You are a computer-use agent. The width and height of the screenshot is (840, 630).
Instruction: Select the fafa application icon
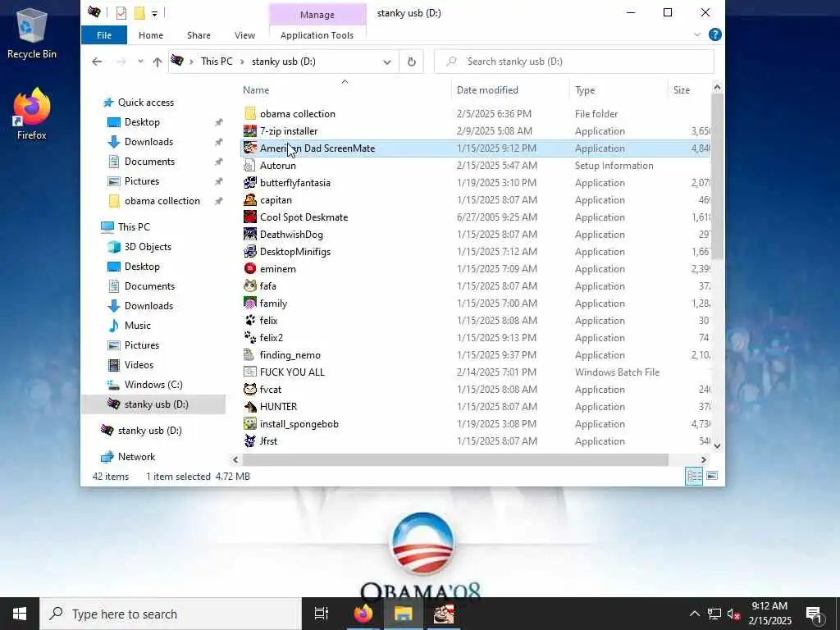[x=250, y=286]
